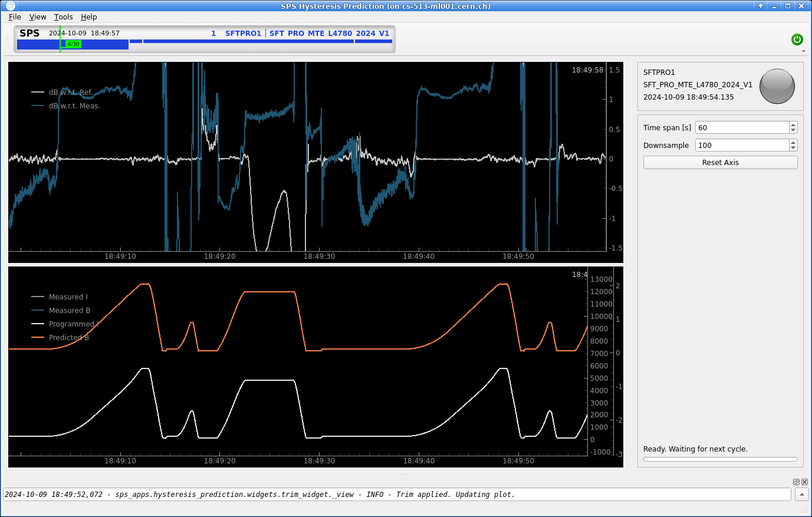Screen dimensions: 812x517
Task: Toggle dB w.r.t. Meas. legend entry
Action: click(74, 106)
